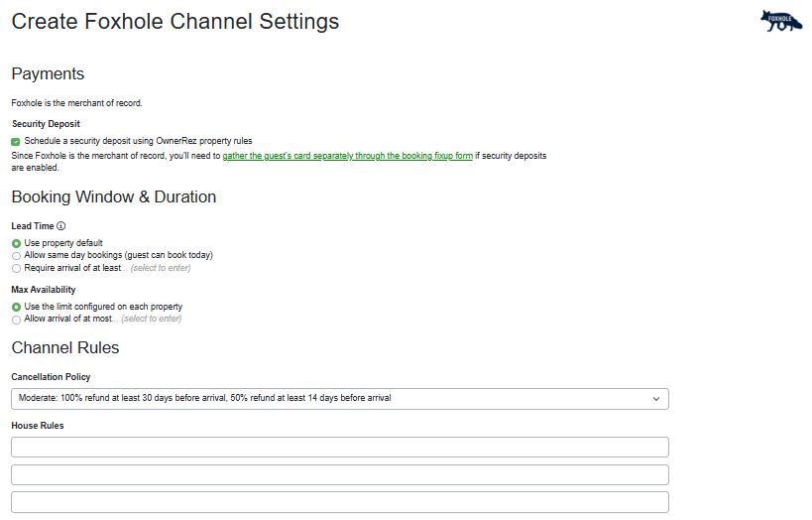Click the Create Foxhole Channel Settings title
Viewport: 812px width, 520px height.
[x=175, y=22]
